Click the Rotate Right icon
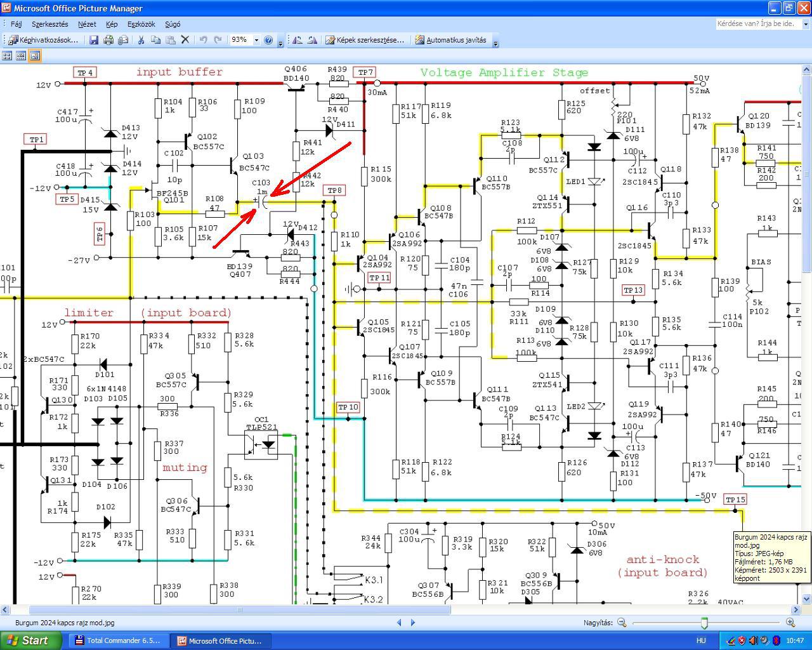This screenshot has width=812, height=650. click(311, 40)
